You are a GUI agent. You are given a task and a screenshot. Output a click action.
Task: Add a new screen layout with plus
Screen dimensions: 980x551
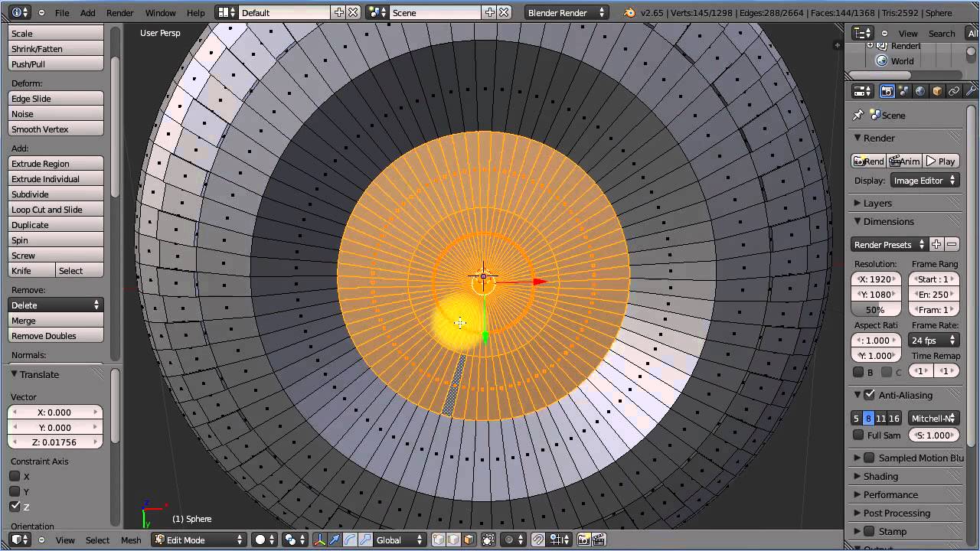coord(338,12)
